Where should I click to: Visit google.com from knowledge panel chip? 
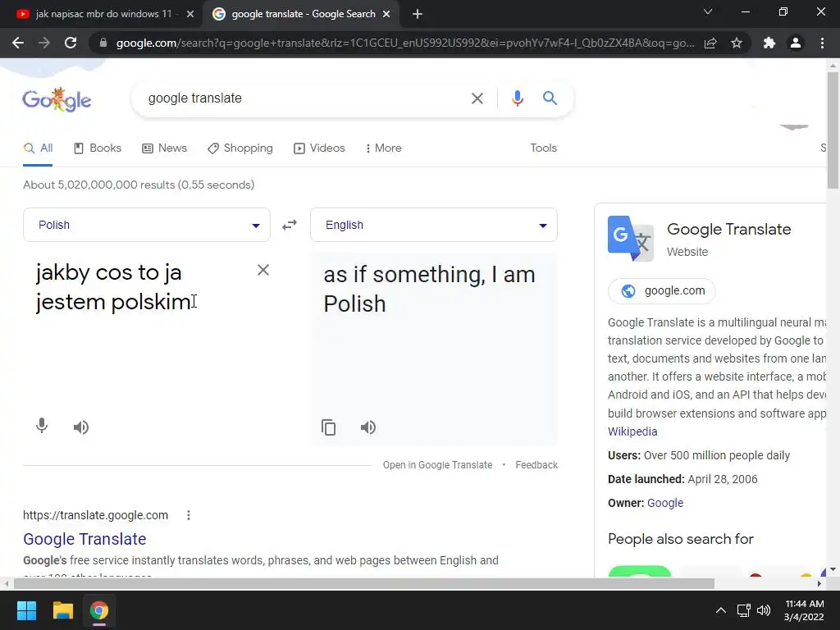tap(662, 291)
